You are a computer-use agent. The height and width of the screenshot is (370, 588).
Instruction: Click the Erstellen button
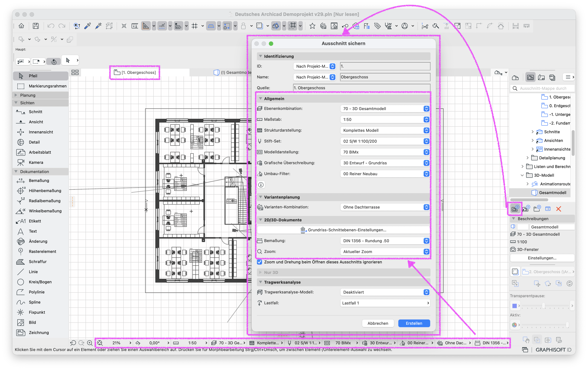pos(414,323)
